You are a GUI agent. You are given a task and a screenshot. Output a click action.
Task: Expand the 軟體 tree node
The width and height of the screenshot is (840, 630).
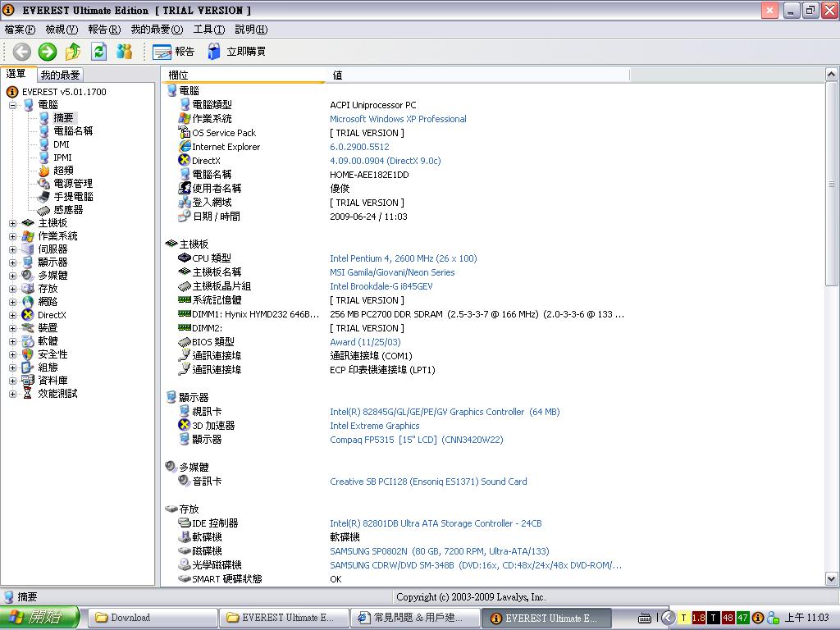(12, 341)
